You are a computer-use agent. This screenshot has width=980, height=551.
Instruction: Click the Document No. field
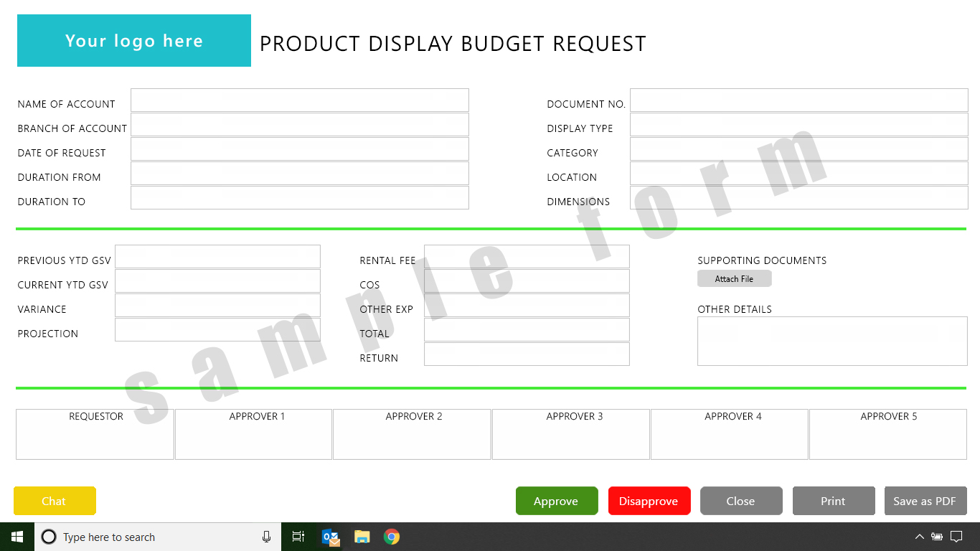[799, 100]
